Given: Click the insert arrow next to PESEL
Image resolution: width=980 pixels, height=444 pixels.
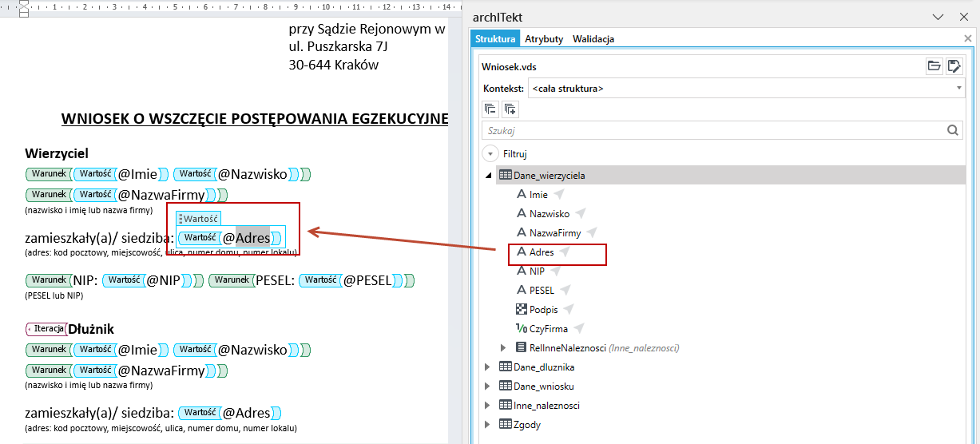Looking at the screenshot, I should click(565, 290).
